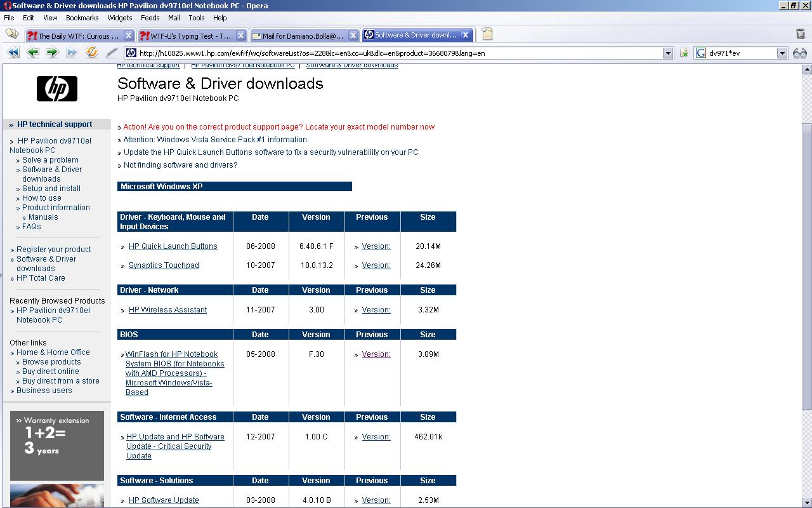Open the FAQs sidebar link

[x=32, y=227]
